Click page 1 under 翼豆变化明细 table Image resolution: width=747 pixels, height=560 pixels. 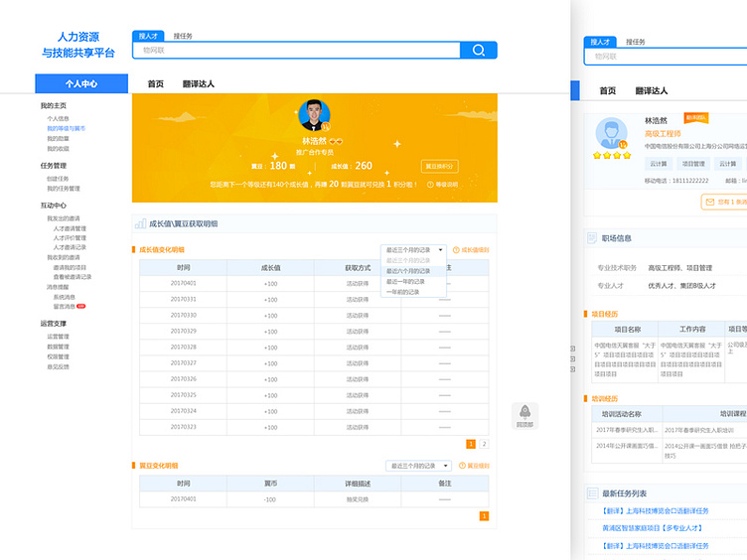pos(484,516)
